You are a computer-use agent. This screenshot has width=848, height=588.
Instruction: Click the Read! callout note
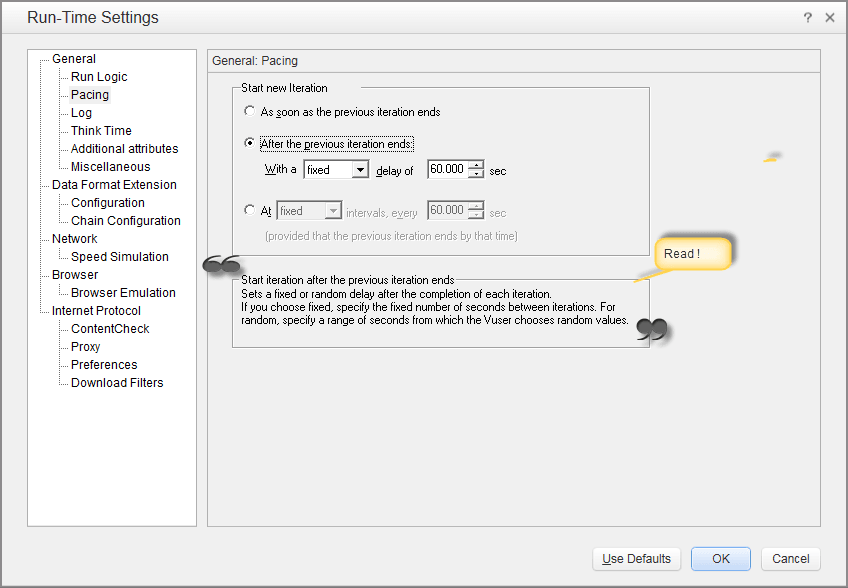point(692,254)
